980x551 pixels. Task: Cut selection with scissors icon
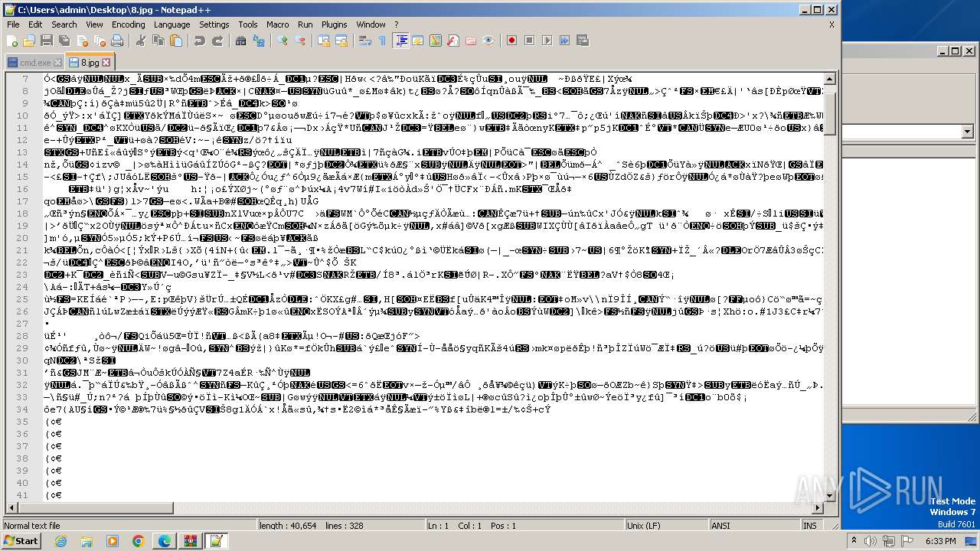pos(141,41)
